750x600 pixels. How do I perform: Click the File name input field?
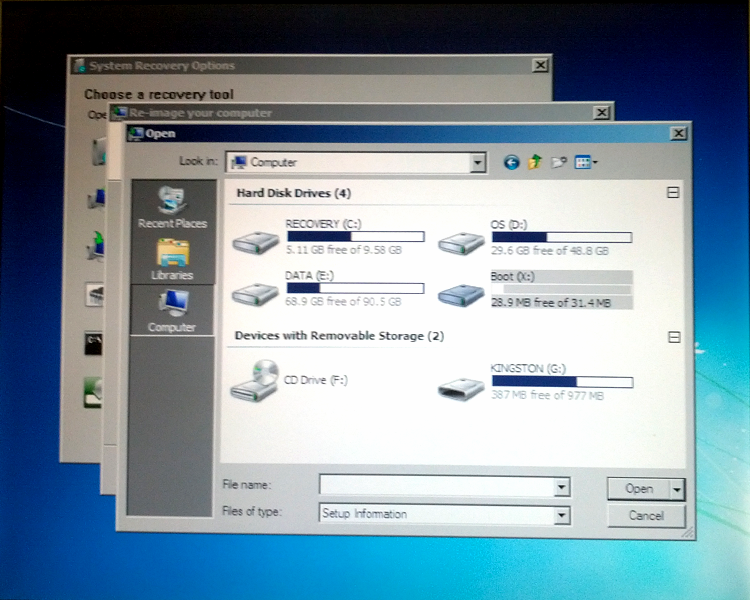(x=436, y=487)
